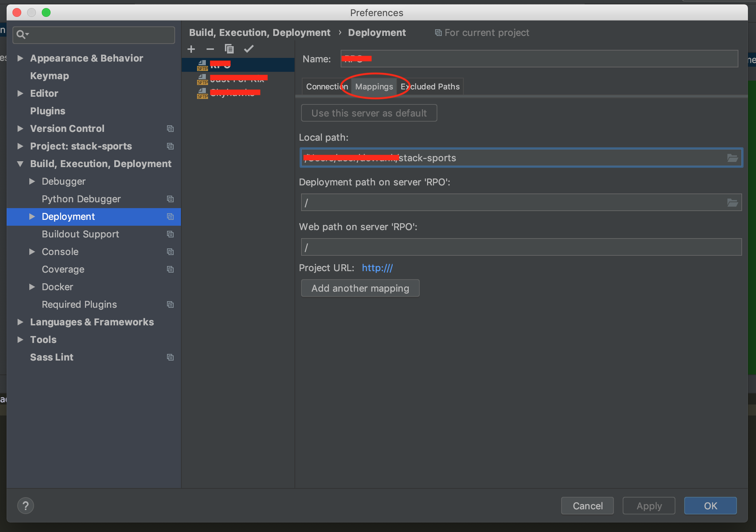Expand the Docker settings node
The height and width of the screenshot is (532, 756).
click(32, 287)
